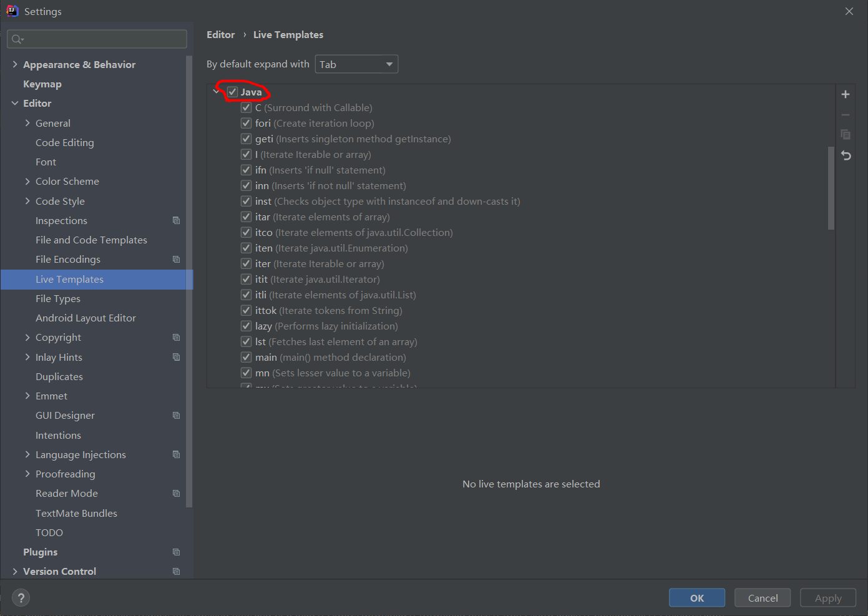Image resolution: width=868 pixels, height=616 pixels.
Task: Collapse the Java template group chevron
Action: (x=216, y=92)
